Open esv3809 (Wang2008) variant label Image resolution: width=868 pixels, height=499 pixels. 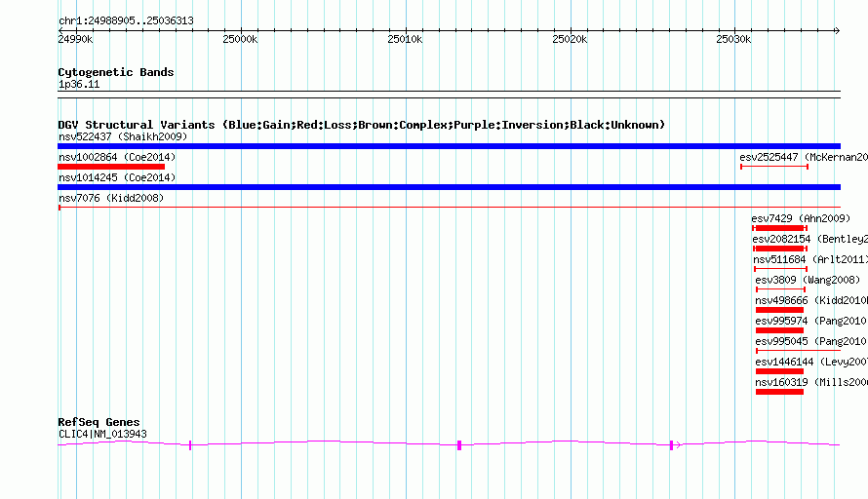point(808,280)
